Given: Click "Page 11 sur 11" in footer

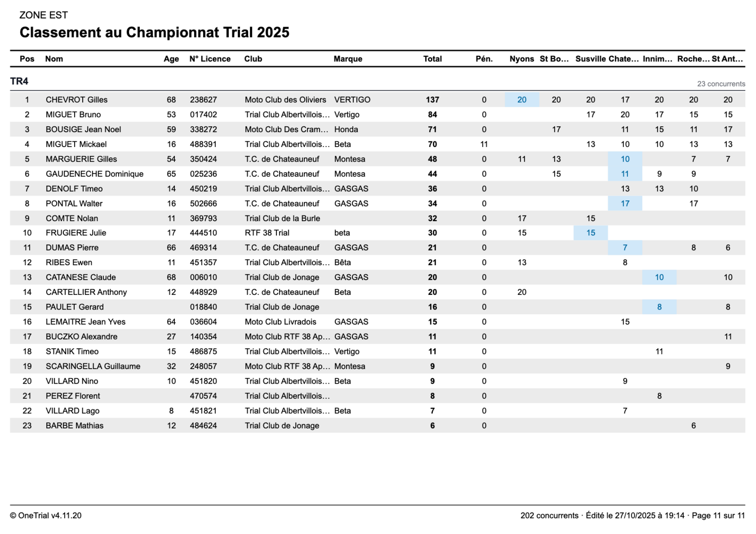Looking at the screenshot, I should tap(718, 516).
